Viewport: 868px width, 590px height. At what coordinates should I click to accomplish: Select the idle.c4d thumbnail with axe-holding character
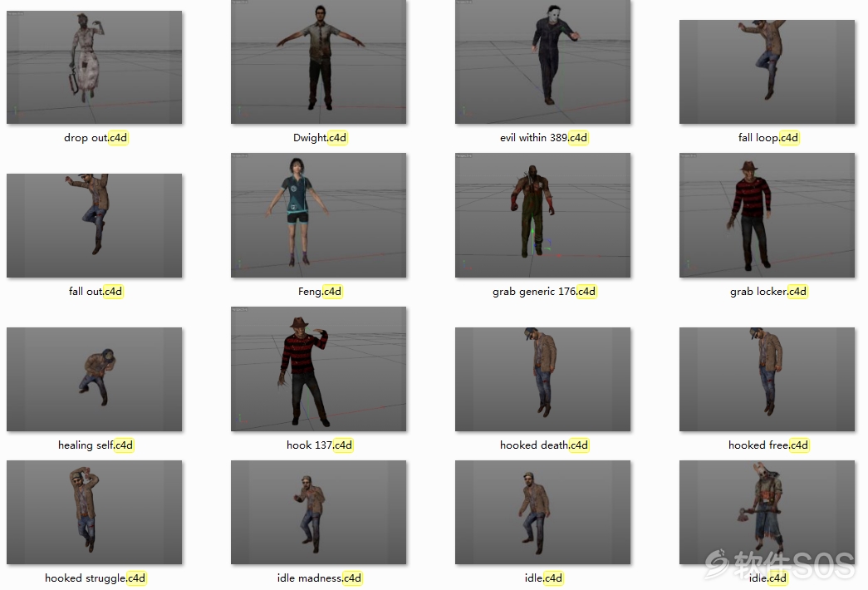coord(767,512)
